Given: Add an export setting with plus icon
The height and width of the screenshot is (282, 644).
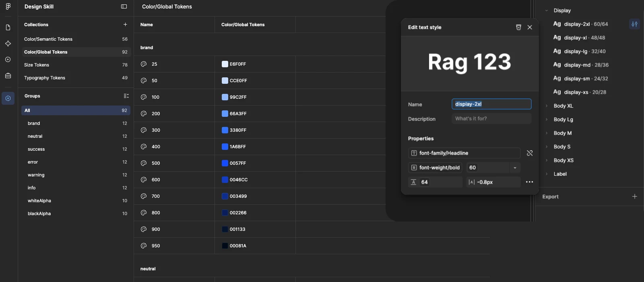Looking at the screenshot, I should point(635,197).
